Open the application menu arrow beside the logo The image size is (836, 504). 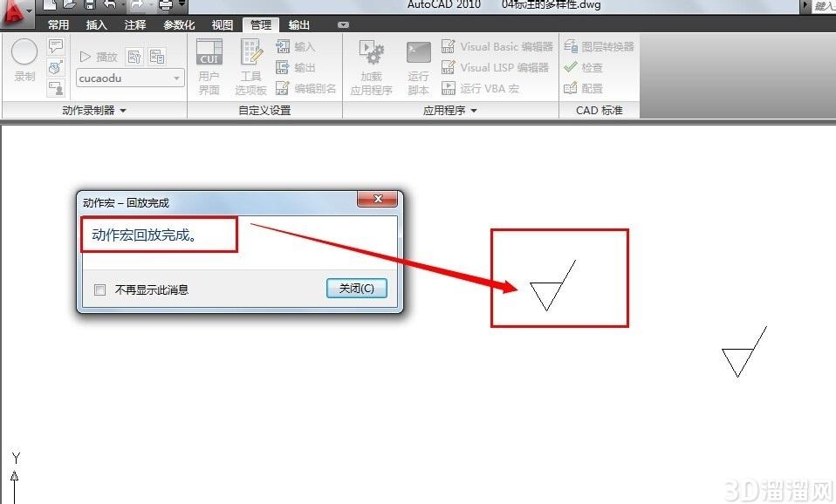click(x=29, y=10)
